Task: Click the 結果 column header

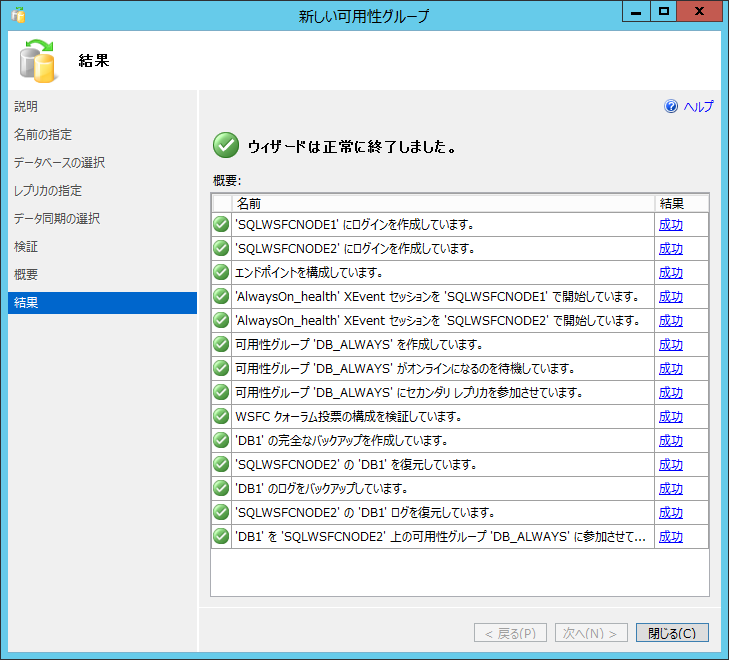Action: click(671, 203)
